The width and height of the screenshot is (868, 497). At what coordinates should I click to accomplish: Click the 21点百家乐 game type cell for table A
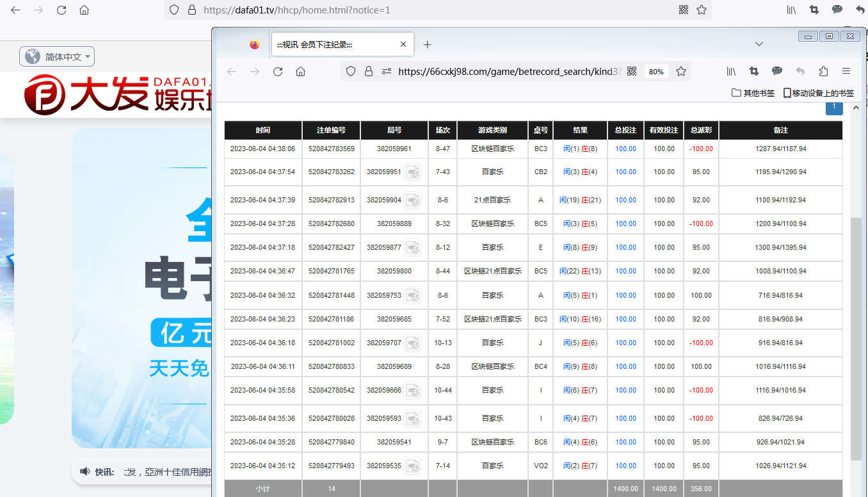click(x=492, y=200)
